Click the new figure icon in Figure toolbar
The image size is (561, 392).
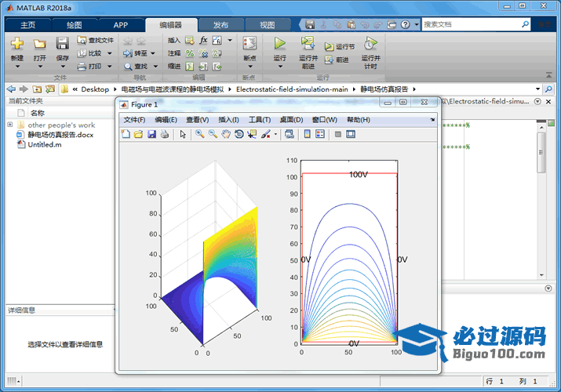click(x=126, y=134)
